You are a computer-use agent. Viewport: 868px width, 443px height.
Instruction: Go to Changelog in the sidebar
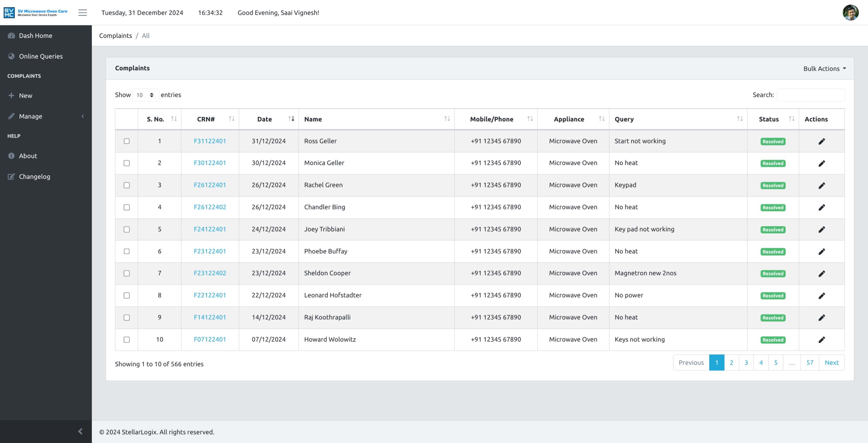tap(34, 177)
